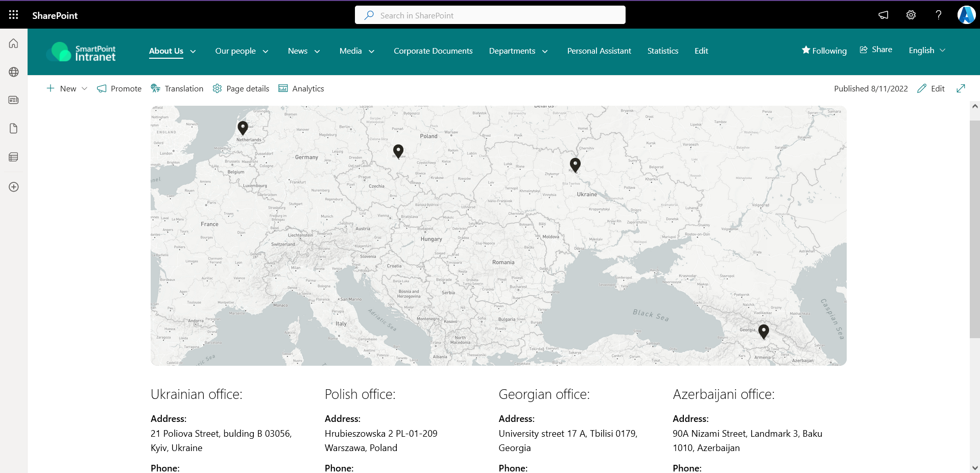Click the Home icon in left sidebar

[x=14, y=43]
